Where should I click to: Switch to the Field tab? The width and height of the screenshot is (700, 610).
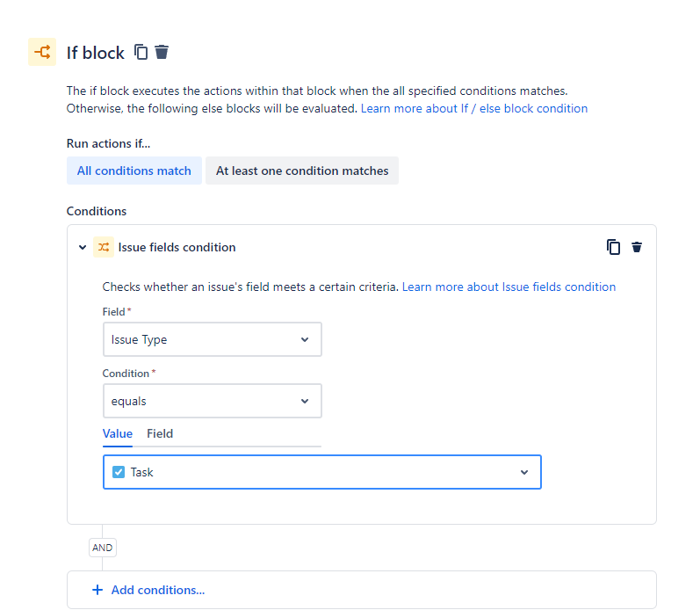(x=160, y=434)
